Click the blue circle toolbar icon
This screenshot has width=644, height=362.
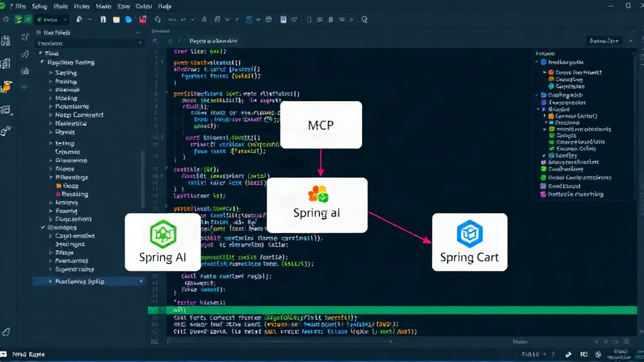tap(128, 19)
